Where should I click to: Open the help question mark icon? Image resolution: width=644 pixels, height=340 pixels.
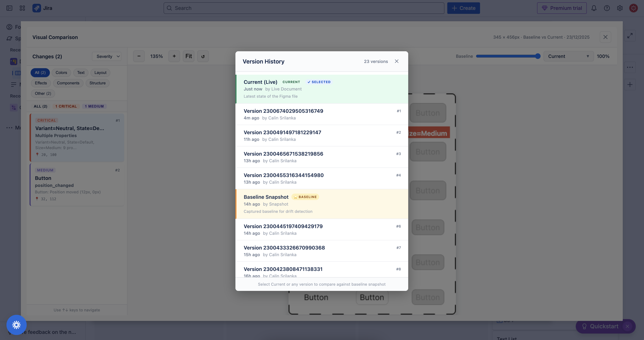pyautogui.click(x=607, y=8)
